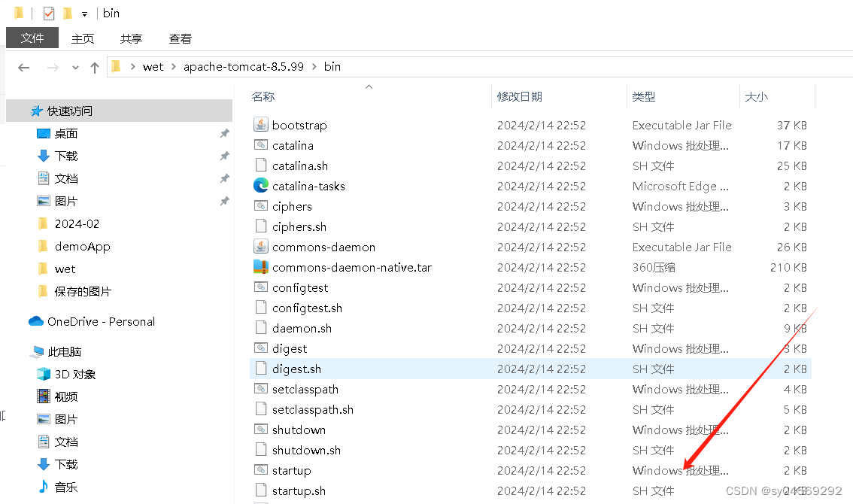Select the shutdown.sh file name
The height and width of the screenshot is (504, 853).
pyautogui.click(x=306, y=450)
